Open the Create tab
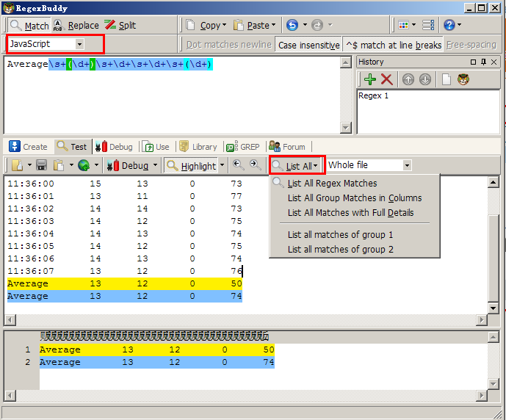Viewport: 506px width, 420px height. pos(29,147)
